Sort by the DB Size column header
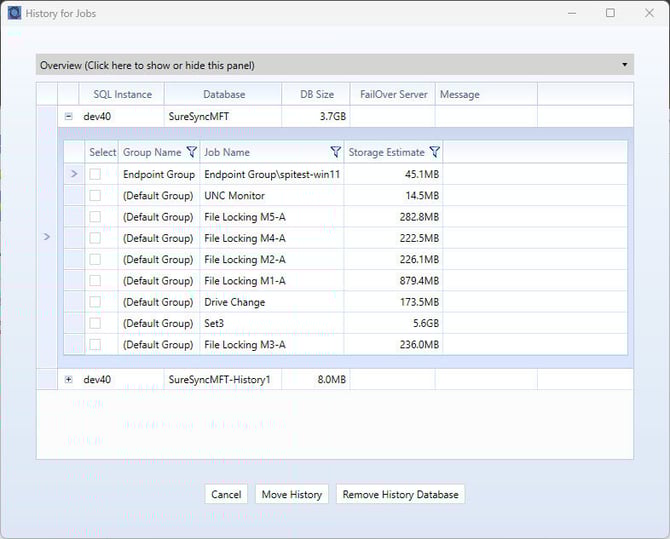Image resolution: width=670 pixels, height=539 pixels. coord(317,94)
